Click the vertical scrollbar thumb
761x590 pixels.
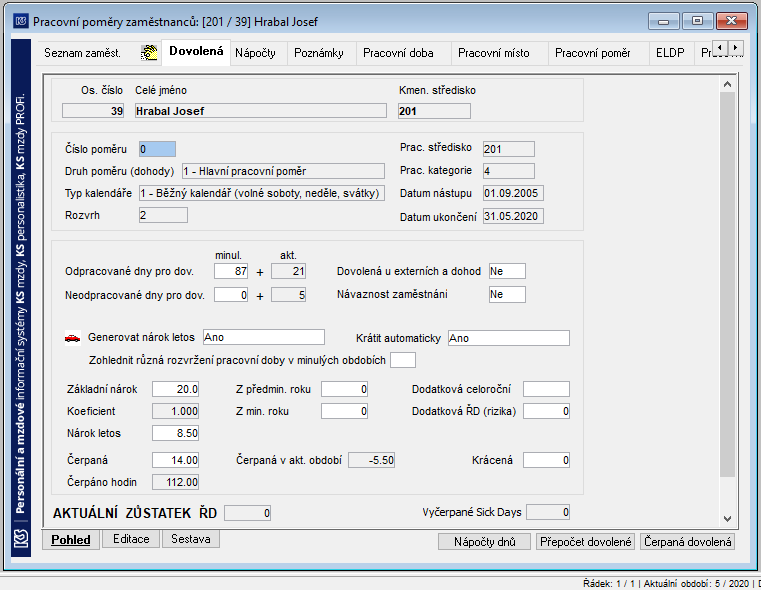(x=727, y=284)
